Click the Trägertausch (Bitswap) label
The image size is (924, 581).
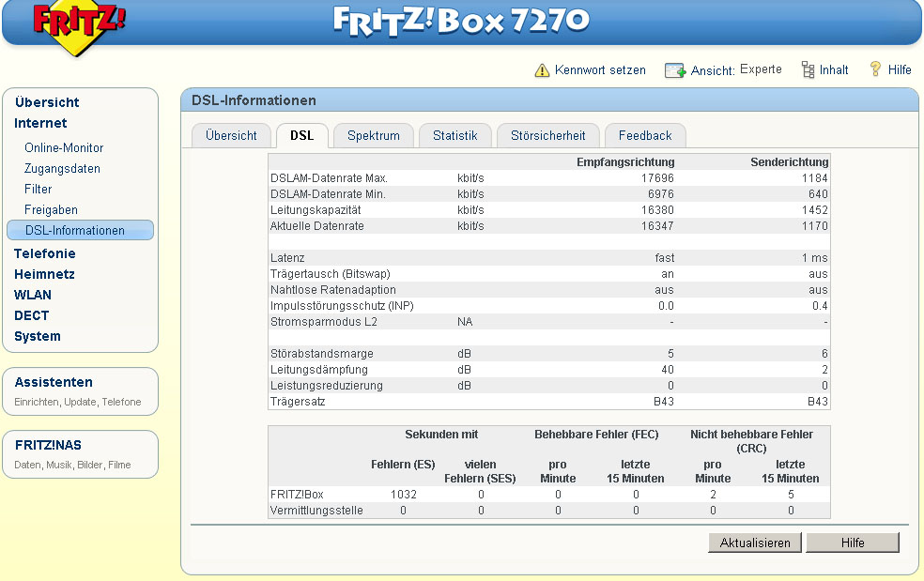point(330,273)
